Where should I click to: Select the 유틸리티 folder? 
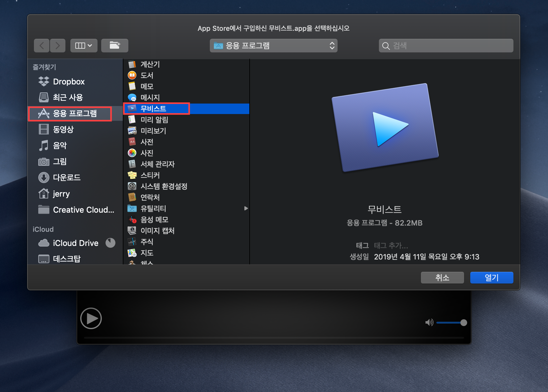(x=186, y=208)
